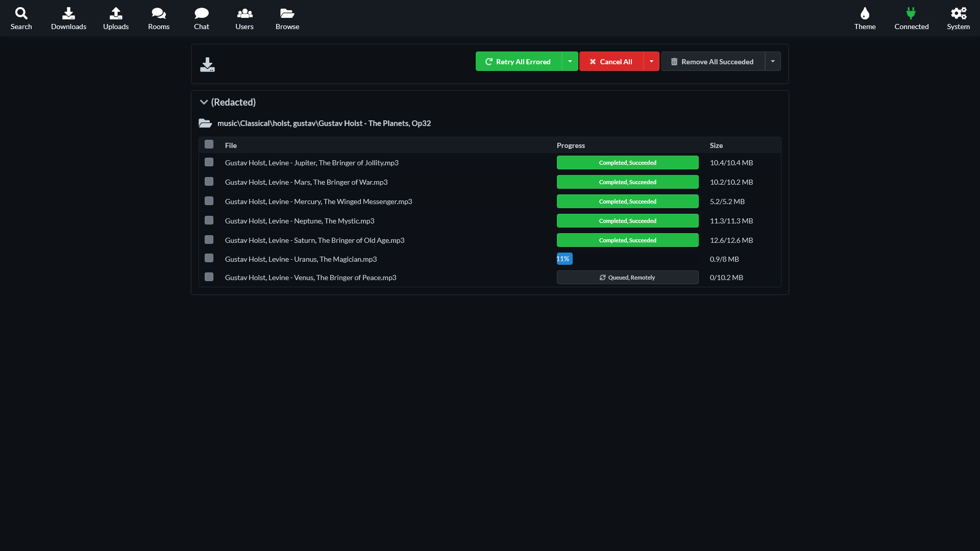980x551 pixels.
Task: Click the open folder icon beside the music path
Action: coord(205,123)
